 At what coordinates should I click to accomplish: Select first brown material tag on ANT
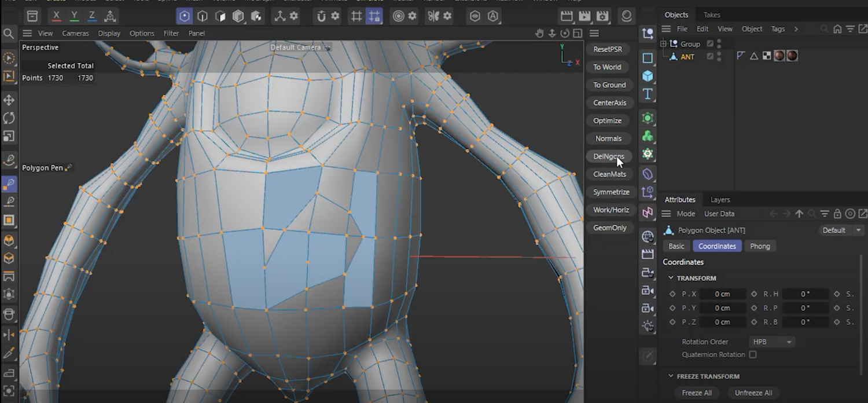[779, 56]
